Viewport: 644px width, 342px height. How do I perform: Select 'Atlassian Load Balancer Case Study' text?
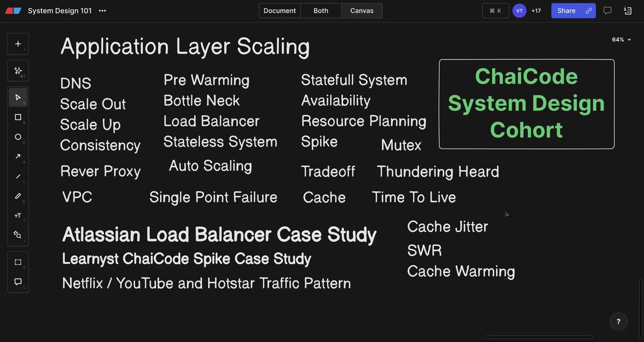tap(219, 235)
